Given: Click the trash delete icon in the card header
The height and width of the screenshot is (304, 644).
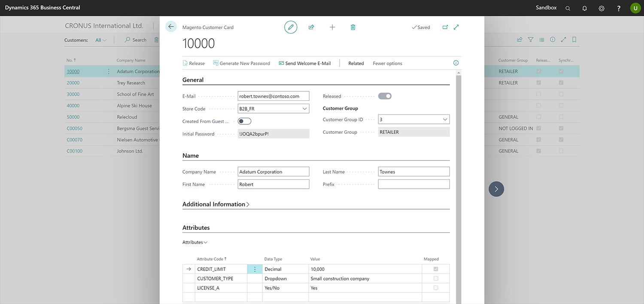Looking at the screenshot, I should pos(353,27).
